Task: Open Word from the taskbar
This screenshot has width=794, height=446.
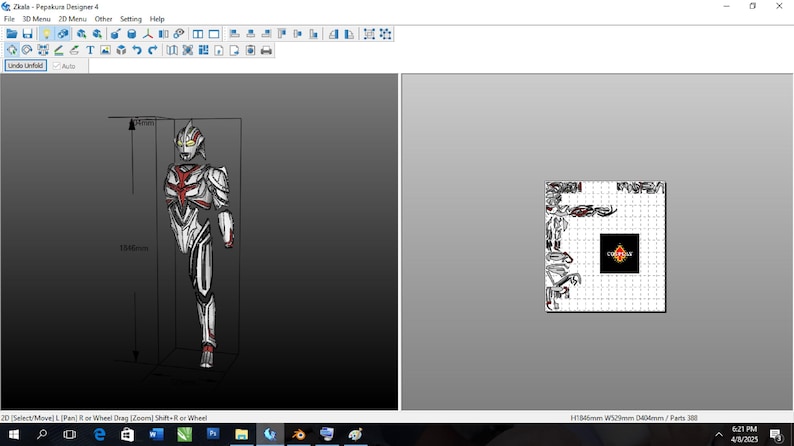Action: click(x=156, y=434)
